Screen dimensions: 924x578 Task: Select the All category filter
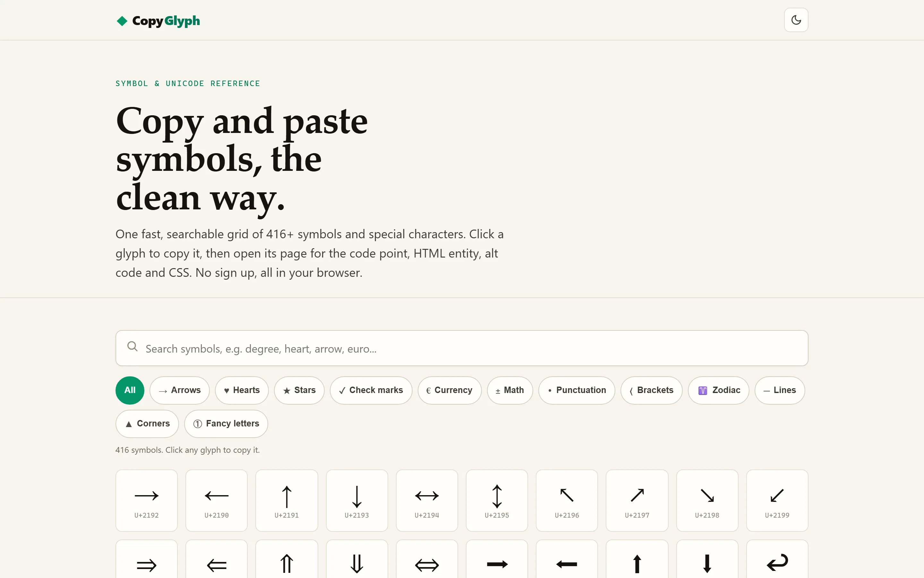(130, 390)
